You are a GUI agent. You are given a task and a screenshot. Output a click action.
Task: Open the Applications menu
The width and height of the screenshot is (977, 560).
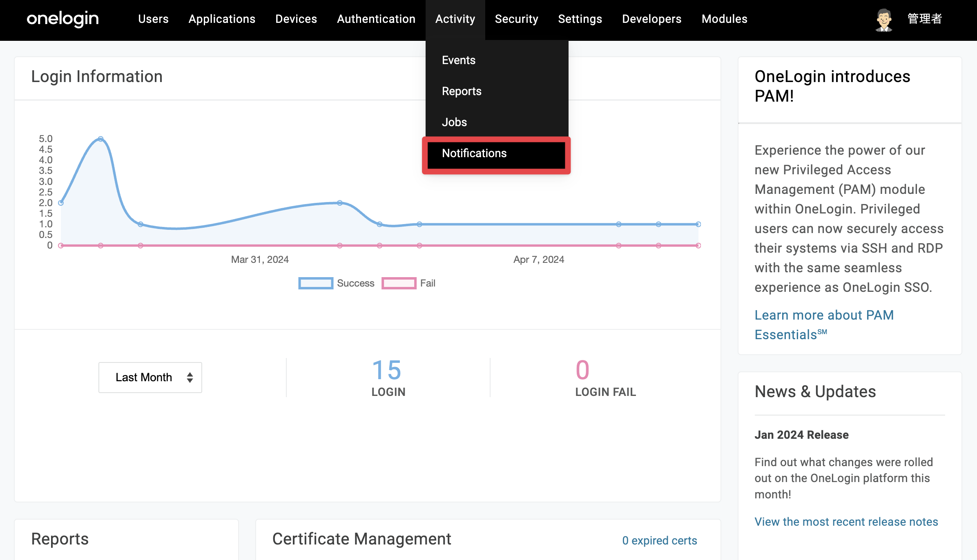(x=222, y=19)
